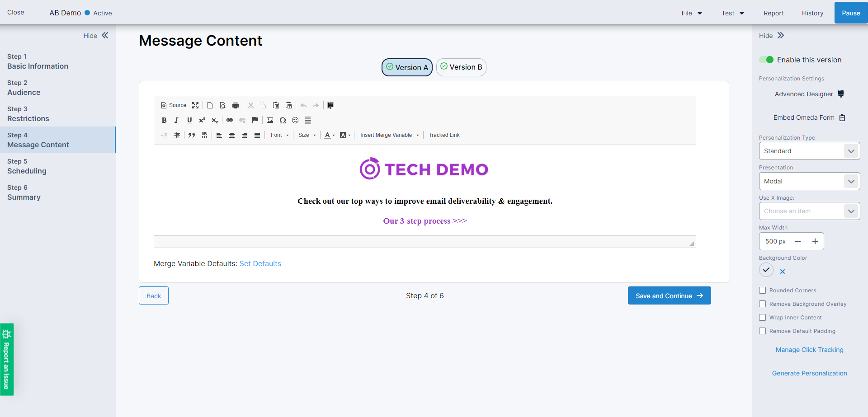
Task: Click the Insert Image icon
Action: coord(270,120)
